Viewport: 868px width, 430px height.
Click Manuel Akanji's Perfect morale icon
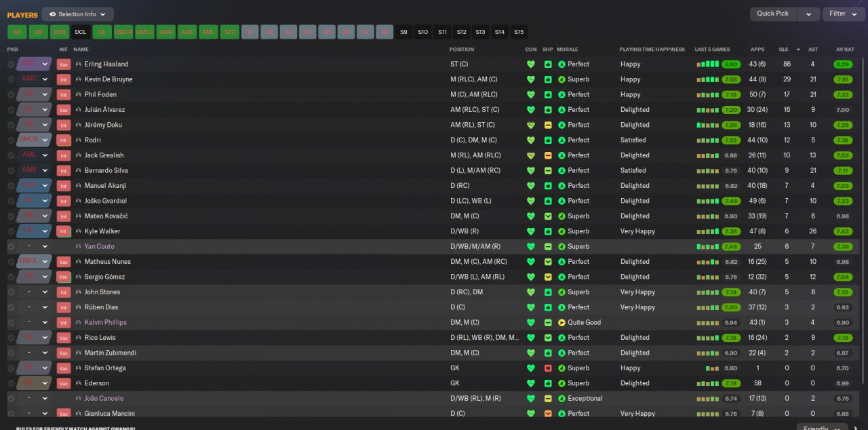(561, 186)
